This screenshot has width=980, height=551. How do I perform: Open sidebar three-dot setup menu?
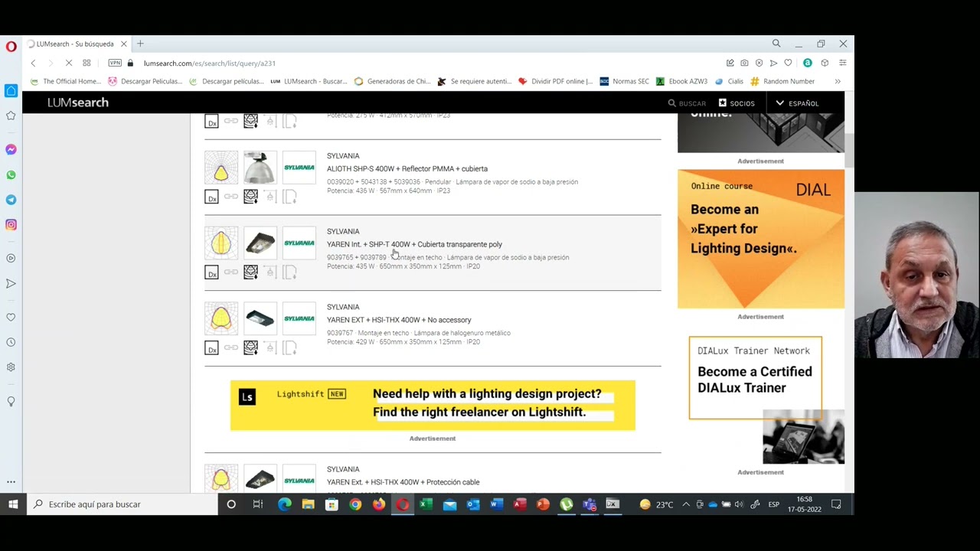(11, 482)
